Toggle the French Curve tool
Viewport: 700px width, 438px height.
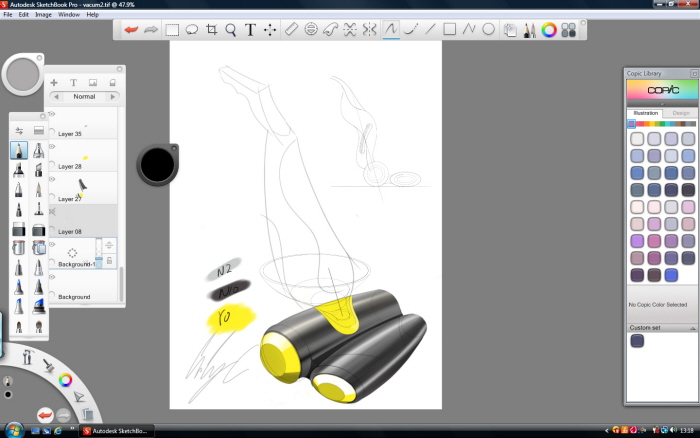pos(330,29)
